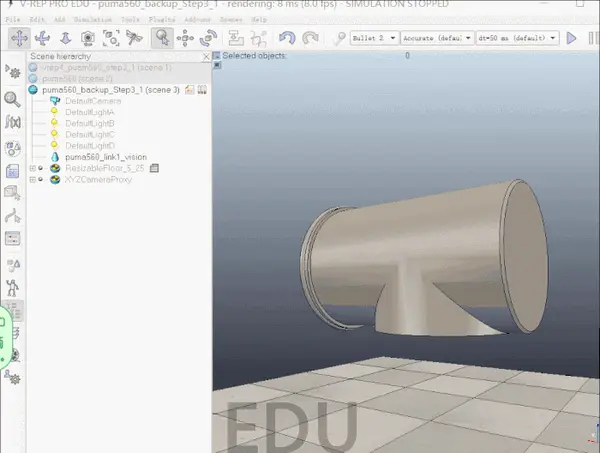The image size is (600, 453).
Task: Open the Bullet 2 physics engine dropdown
Action: tap(374, 38)
